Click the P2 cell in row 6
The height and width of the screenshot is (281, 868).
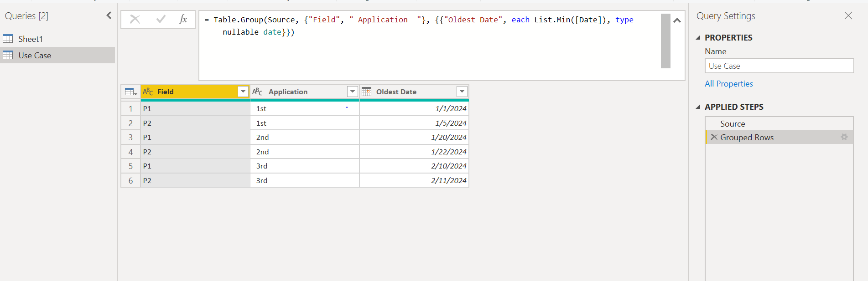click(195, 180)
